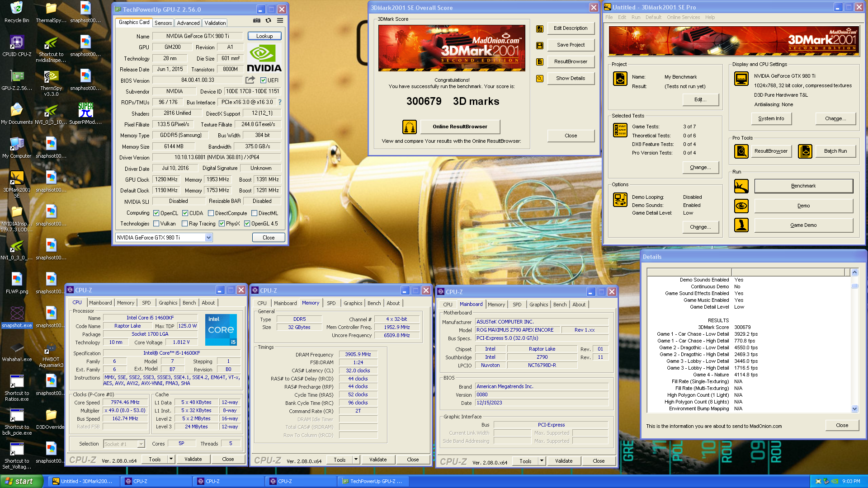Viewport: 868px width, 488px height.
Task: Toggle the OpenCL checkbox
Action: tap(156, 213)
